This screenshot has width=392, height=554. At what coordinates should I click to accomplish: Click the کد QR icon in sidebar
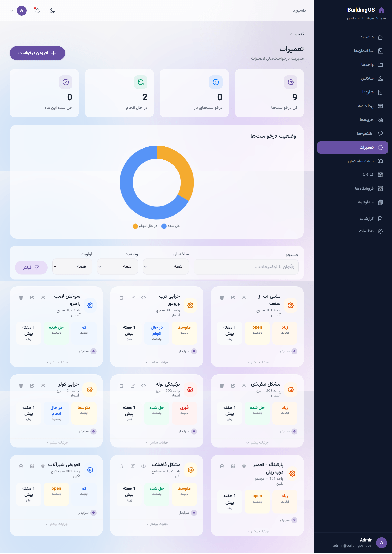click(380, 175)
